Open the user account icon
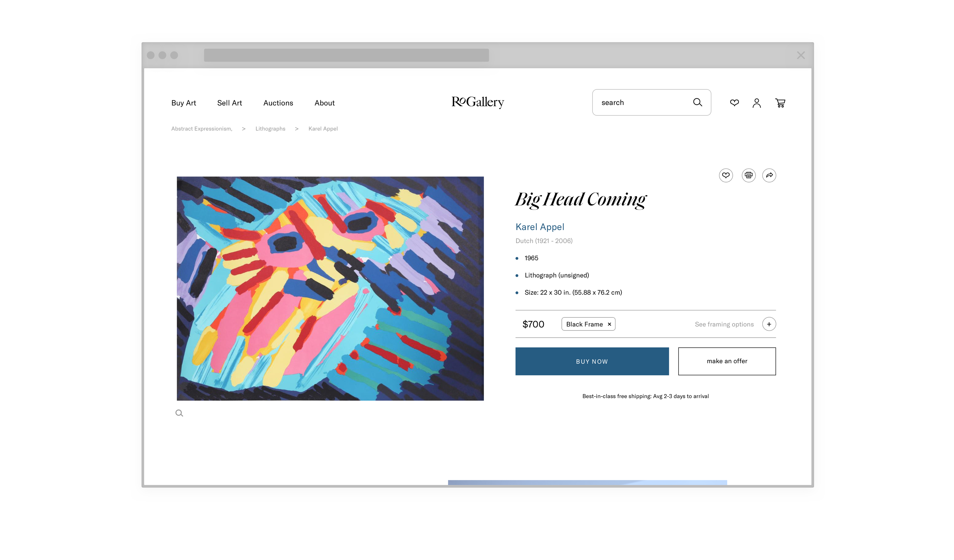 click(756, 103)
